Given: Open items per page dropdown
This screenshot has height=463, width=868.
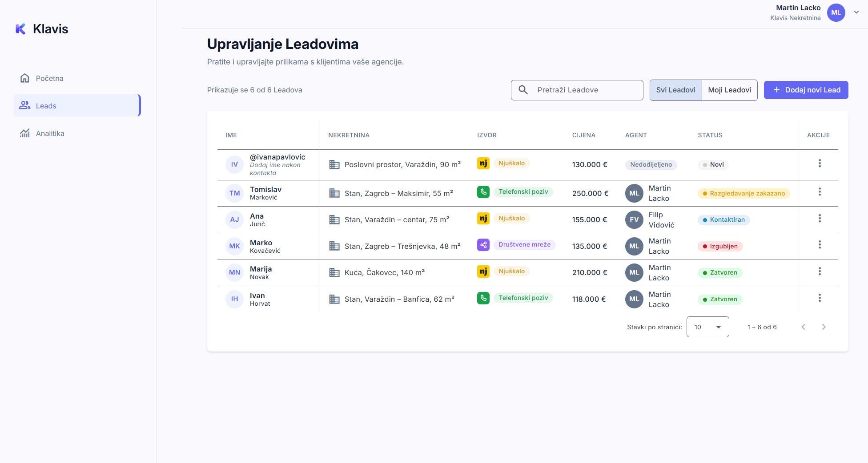Looking at the screenshot, I should [x=707, y=327].
